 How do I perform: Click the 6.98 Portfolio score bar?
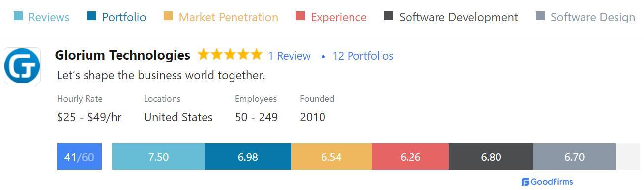tap(248, 157)
